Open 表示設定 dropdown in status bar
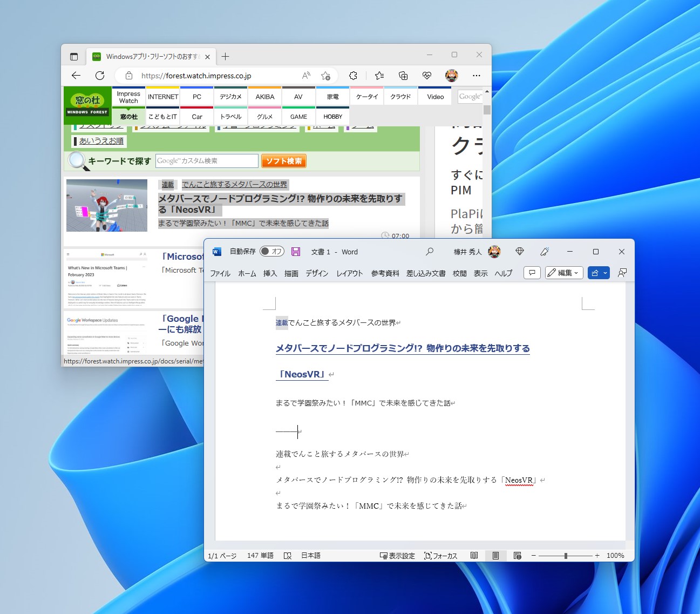Viewport: 700px width, 614px height. 397,555
